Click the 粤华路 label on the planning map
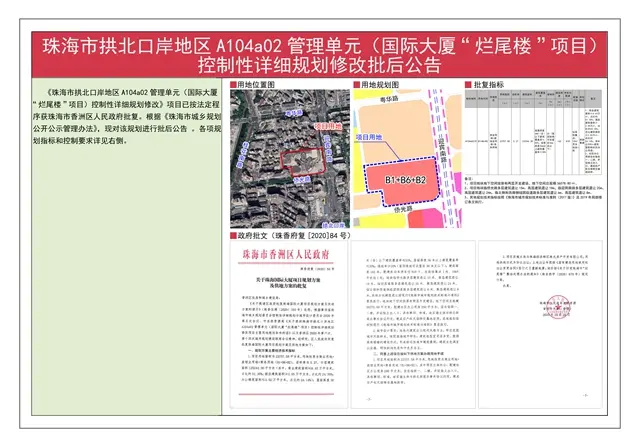The image size is (640, 448). (389, 99)
